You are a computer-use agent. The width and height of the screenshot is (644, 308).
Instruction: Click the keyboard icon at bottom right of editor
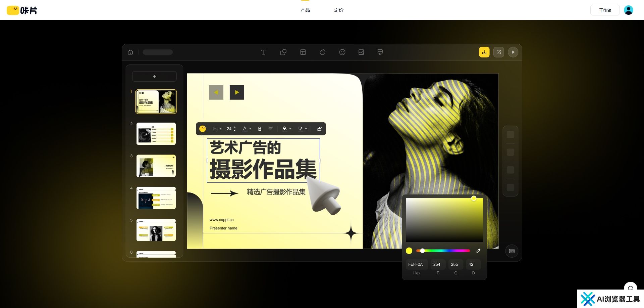coord(512,251)
